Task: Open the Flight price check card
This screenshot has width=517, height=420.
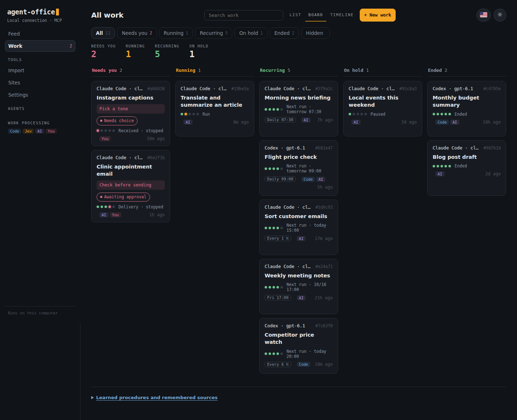Action: (x=299, y=168)
